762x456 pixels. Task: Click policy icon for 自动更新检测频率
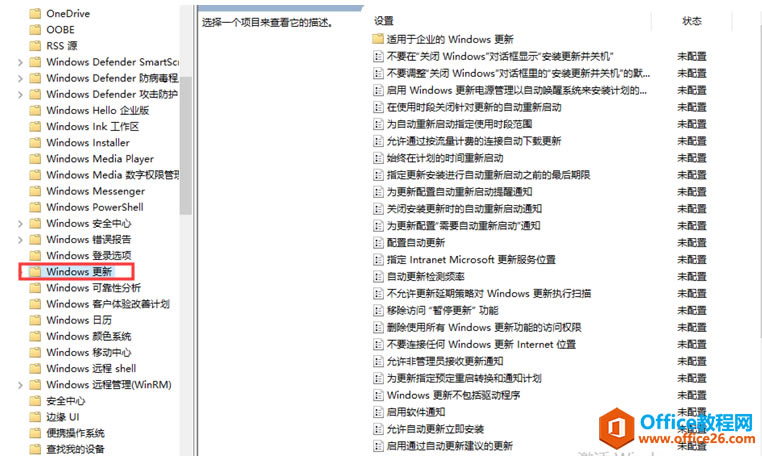coord(378,277)
